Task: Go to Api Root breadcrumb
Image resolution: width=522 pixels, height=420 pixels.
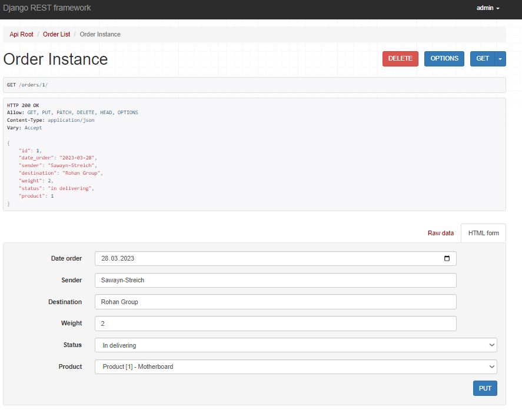Action: coord(21,34)
